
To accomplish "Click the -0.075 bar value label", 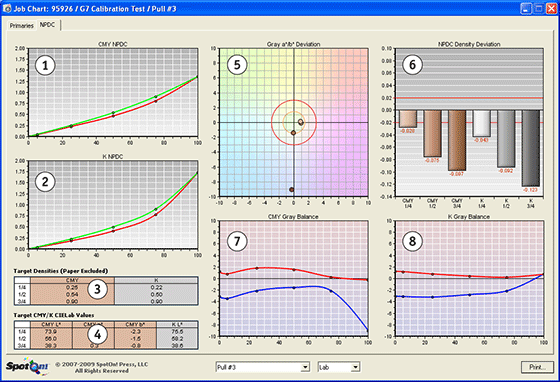I will pos(432,160).
